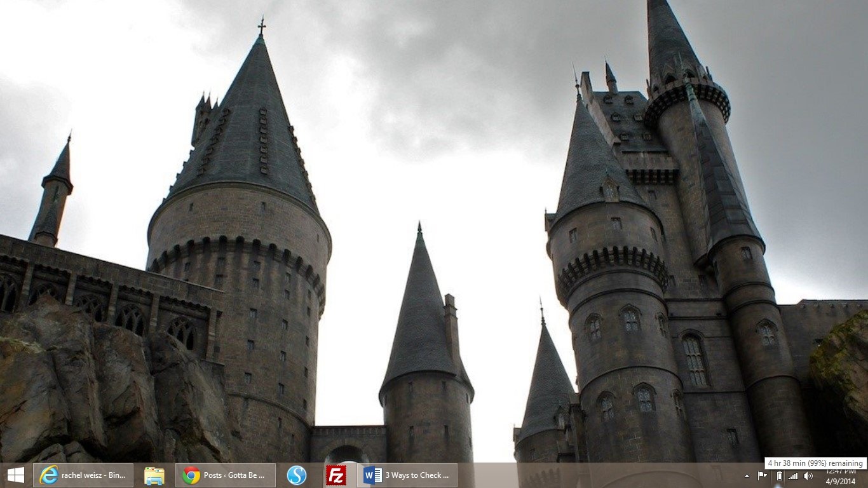
Task: Open the volume speaker tray icon
Action: [808, 476]
